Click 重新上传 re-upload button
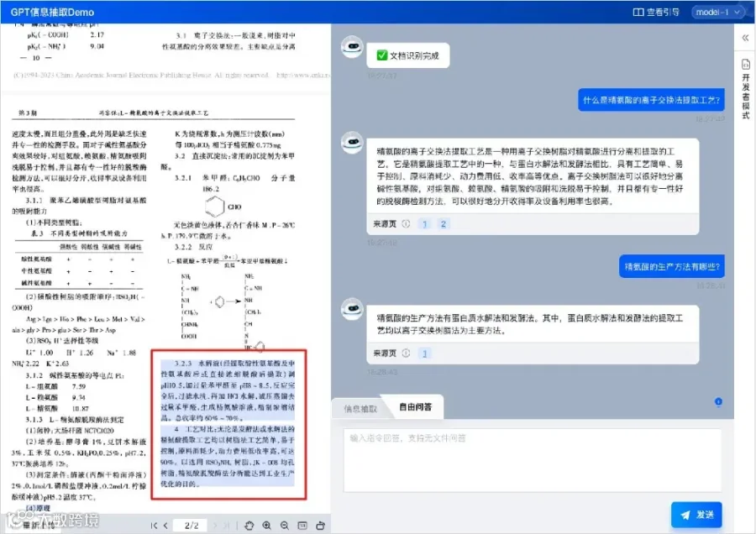The width and height of the screenshot is (756, 534). 38,526
